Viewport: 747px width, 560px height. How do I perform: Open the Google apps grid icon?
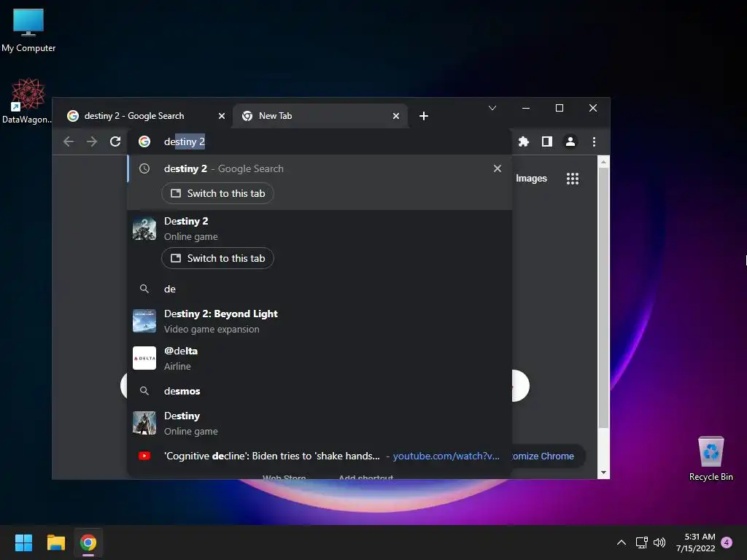[573, 179]
